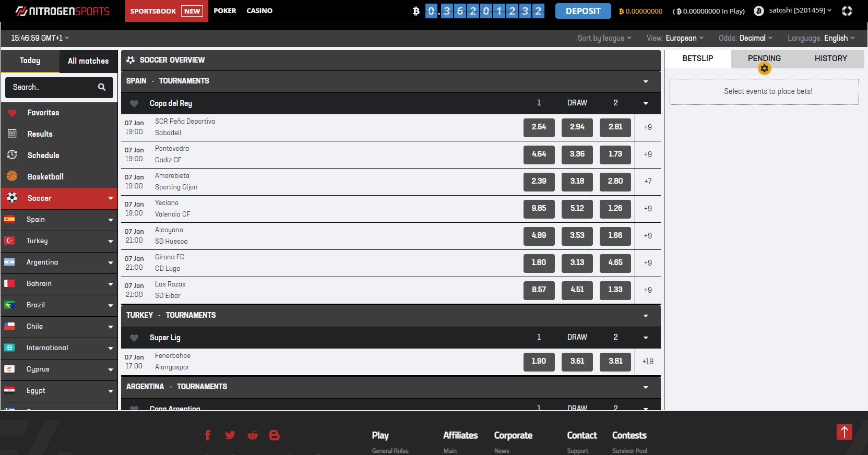Open the support lifebuoy icon
The width and height of the screenshot is (868, 455).
click(x=847, y=11)
